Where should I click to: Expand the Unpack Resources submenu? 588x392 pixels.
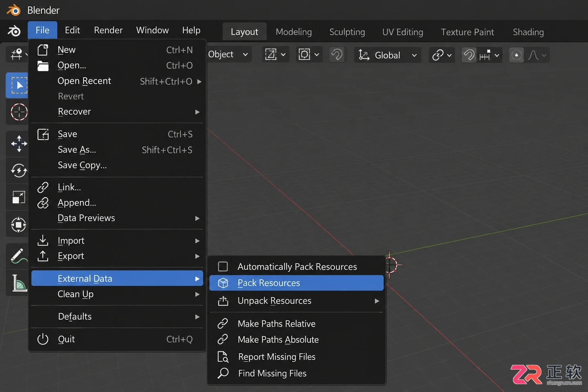coord(296,301)
